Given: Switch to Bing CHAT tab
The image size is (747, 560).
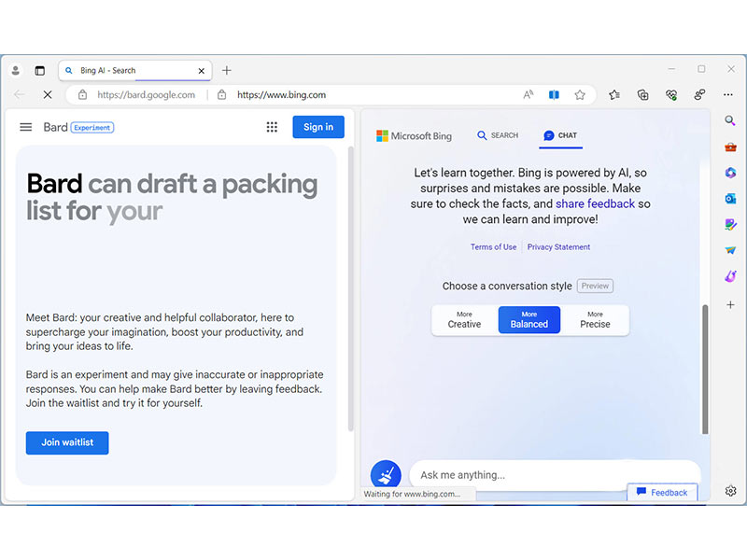Looking at the screenshot, I should tap(561, 135).
